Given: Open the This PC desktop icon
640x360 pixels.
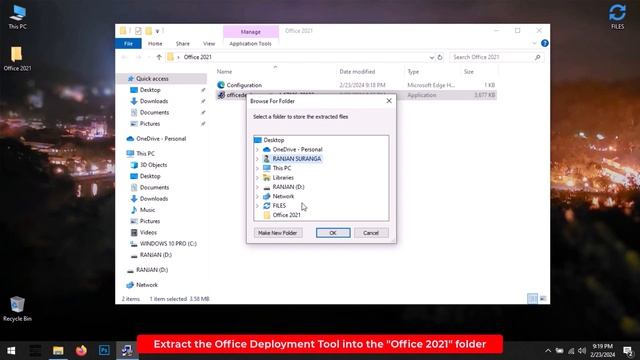Looking at the screenshot, I should pos(17,16).
